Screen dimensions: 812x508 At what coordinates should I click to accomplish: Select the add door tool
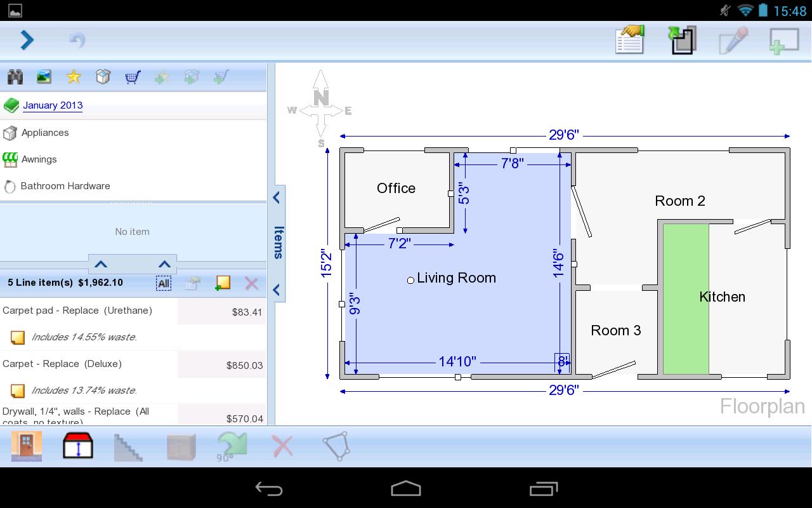26,446
